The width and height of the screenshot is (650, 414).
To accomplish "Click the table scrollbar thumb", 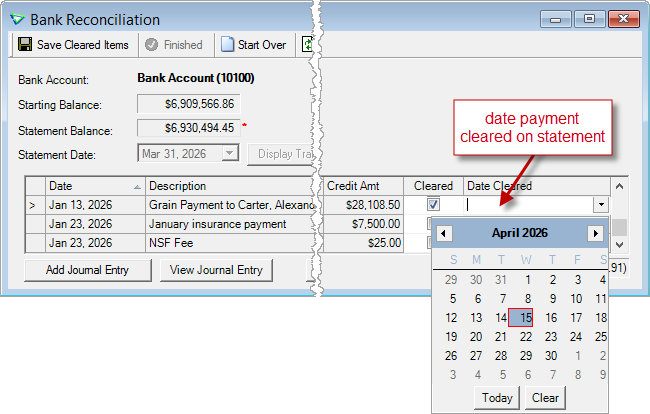I will (619, 227).
